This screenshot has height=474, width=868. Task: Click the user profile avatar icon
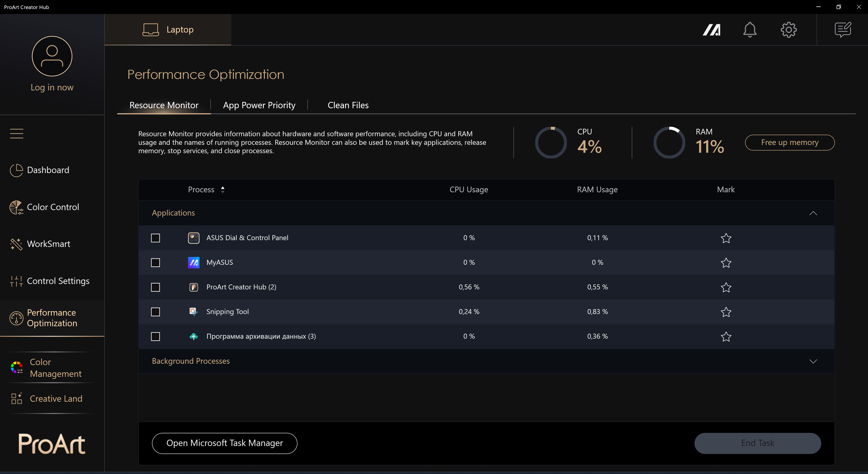(52, 56)
